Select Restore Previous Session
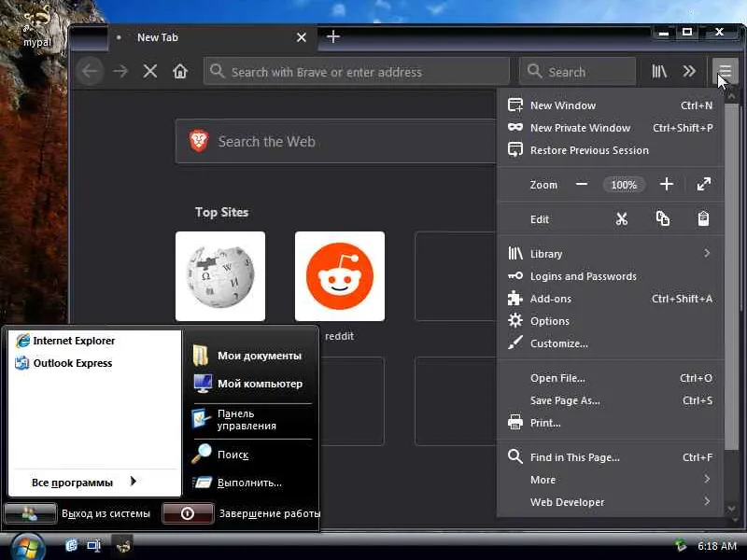This screenshot has width=747, height=560. [x=611, y=150]
